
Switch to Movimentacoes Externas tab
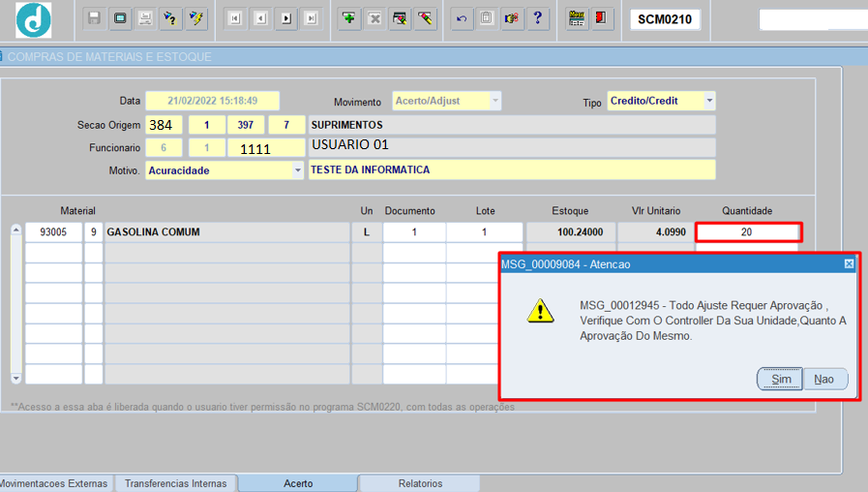(x=55, y=483)
